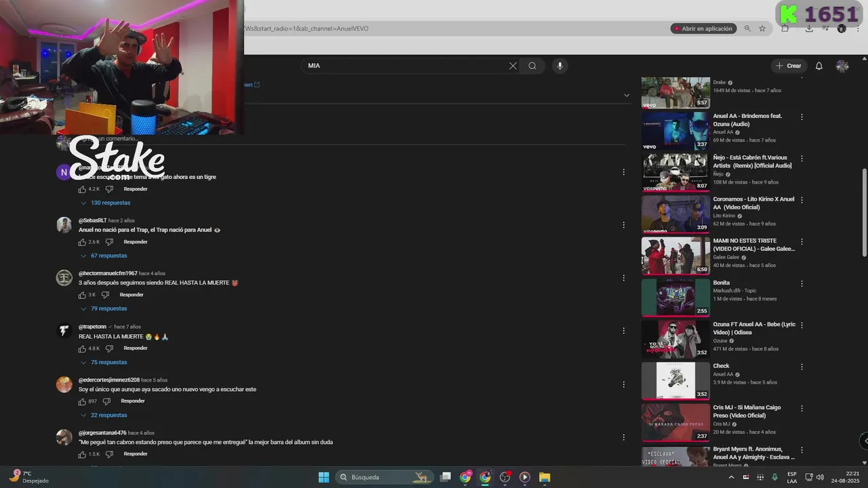Dislike the jorgesantana6476 comment

pos(109,454)
